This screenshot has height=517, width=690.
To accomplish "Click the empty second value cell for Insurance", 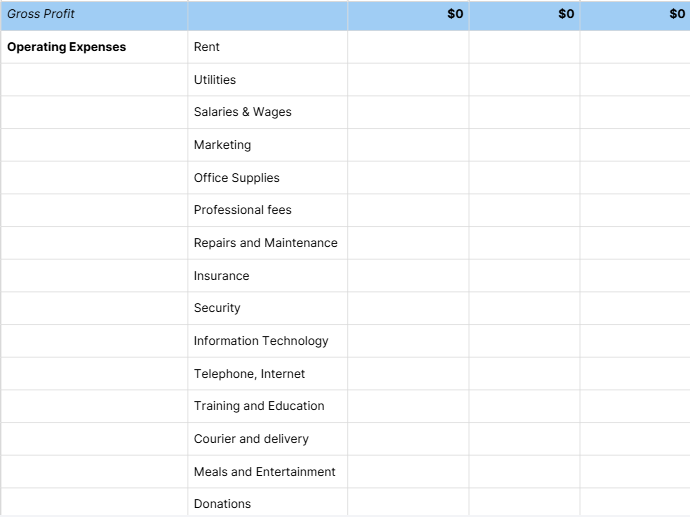I will click(x=525, y=275).
